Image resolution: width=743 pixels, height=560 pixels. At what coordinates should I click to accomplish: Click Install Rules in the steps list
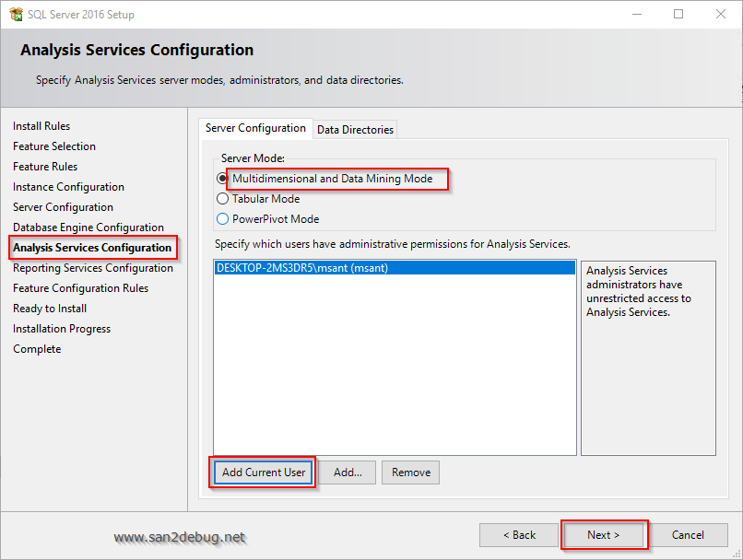coord(41,126)
